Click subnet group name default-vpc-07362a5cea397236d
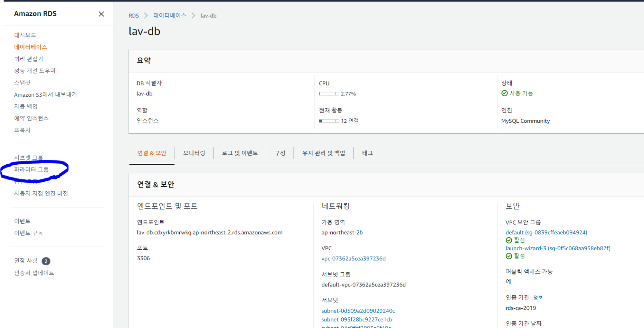 pos(364,285)
